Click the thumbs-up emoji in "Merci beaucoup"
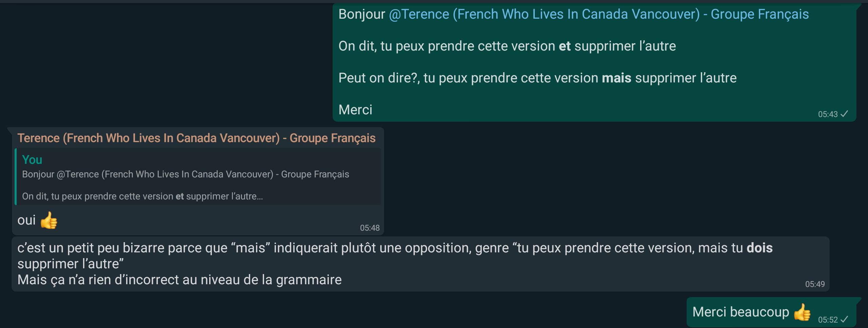Image resolution: width=868 pixels, height=328 pixels. point(802,312)
